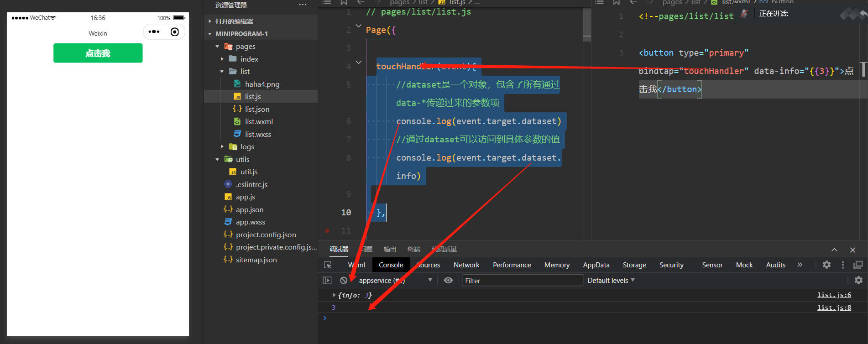
Task: Open devtools settings gear beside tabs
Action: pos(826,265)
